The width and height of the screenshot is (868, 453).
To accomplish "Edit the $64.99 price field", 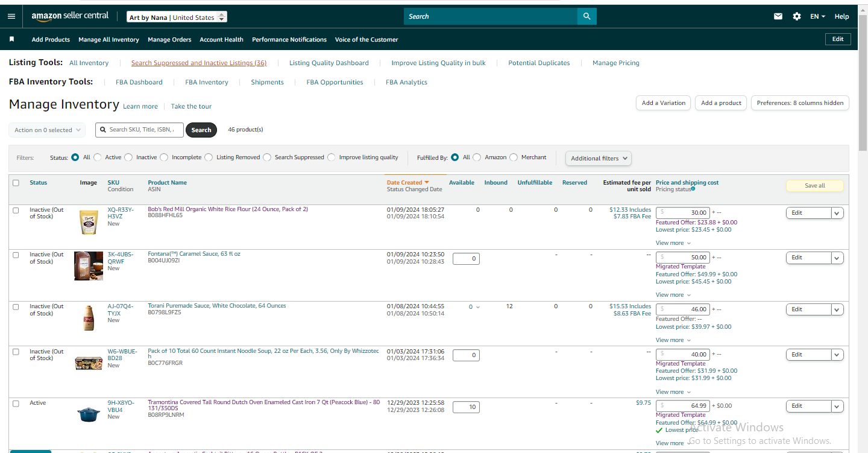I will [683, 405].
